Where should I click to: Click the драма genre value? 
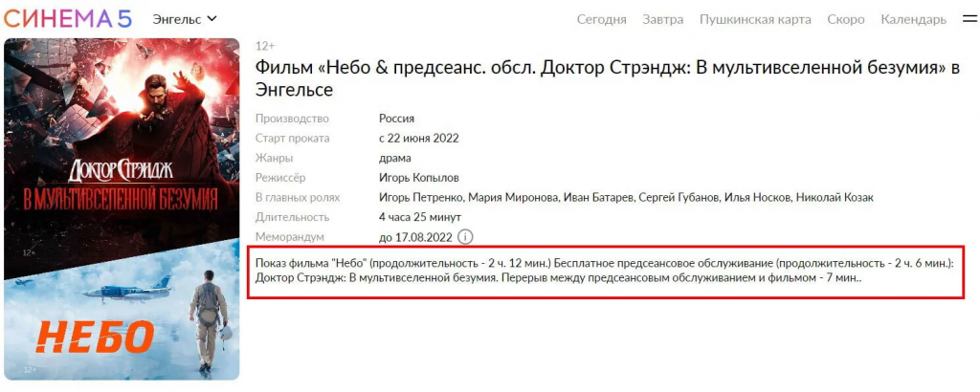coord(395,159)
